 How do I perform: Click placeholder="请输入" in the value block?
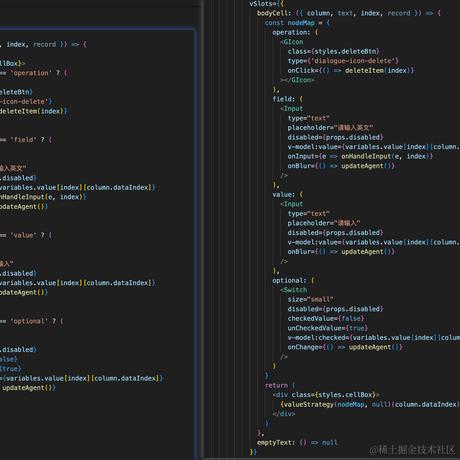coord(324,223)
